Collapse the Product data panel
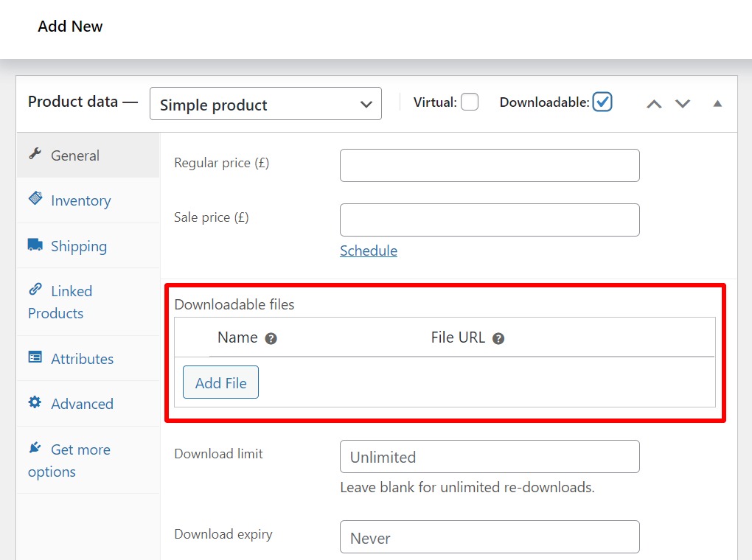 click(x=717, y=104)
